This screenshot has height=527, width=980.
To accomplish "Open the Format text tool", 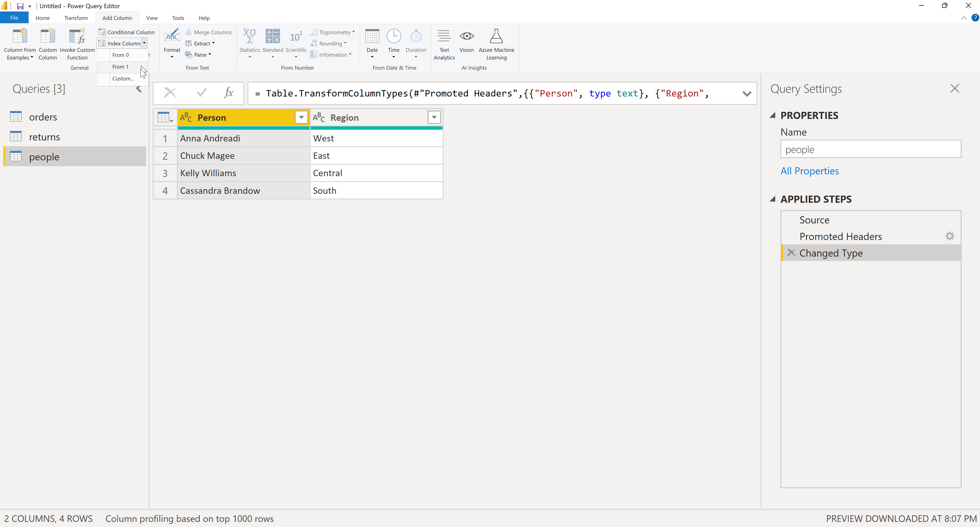I will pos(172,37).
